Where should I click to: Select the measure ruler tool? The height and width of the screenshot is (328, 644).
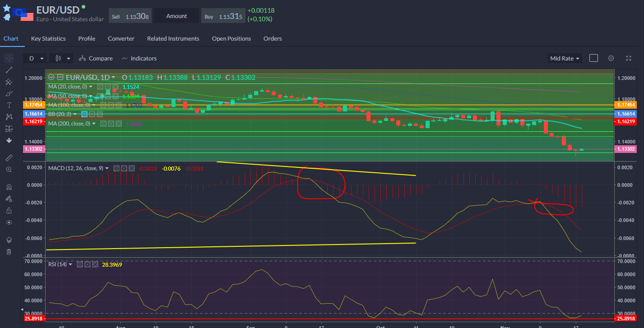[9, 157]
